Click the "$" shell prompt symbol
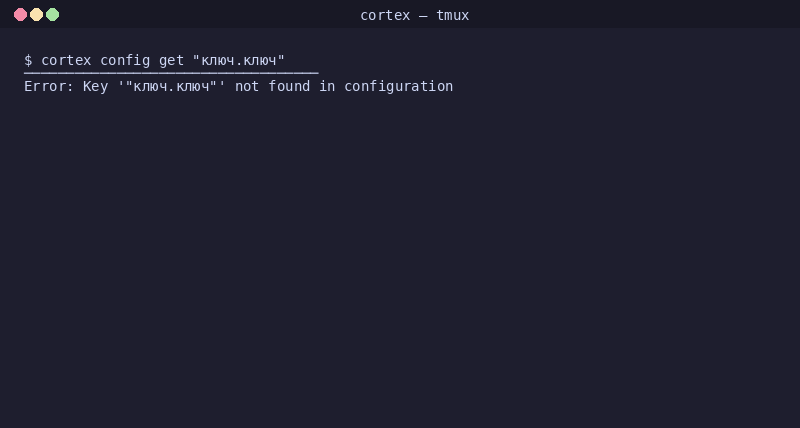This screenshot has height=428, width=800. [x=28, y=60]
